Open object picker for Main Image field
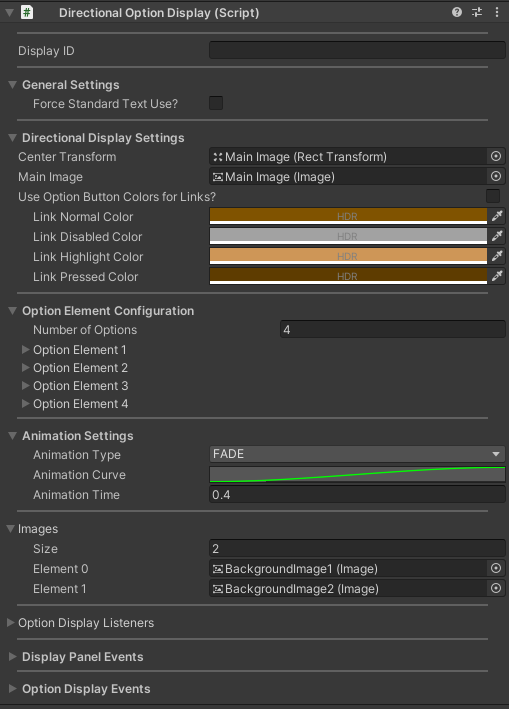Image resolution: width=509 pixels, height=709 pixels. (x=496, y=176)
